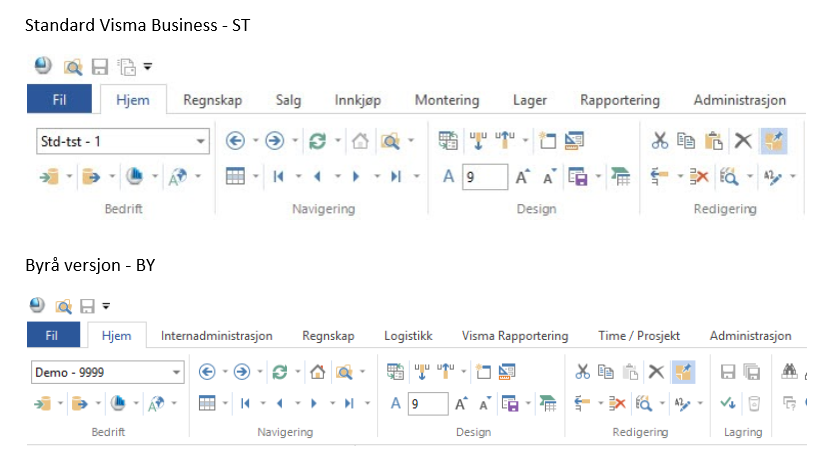Viewport: 821px width, 461px height.
Task: Toggle the highlighted pin icon in the ST Redigering group
Action: 773,141
